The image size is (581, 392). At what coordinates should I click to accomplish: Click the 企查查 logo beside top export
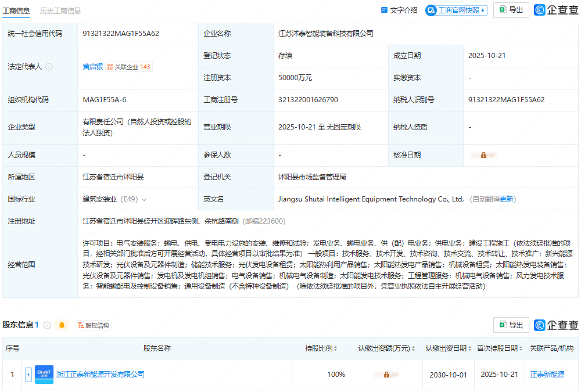click(x=556, y=10)
